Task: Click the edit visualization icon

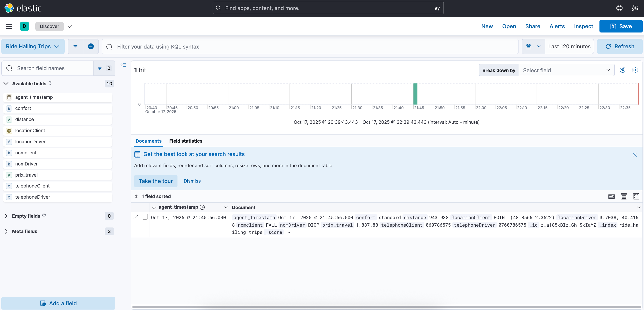Action: click(x=622, y=70)
